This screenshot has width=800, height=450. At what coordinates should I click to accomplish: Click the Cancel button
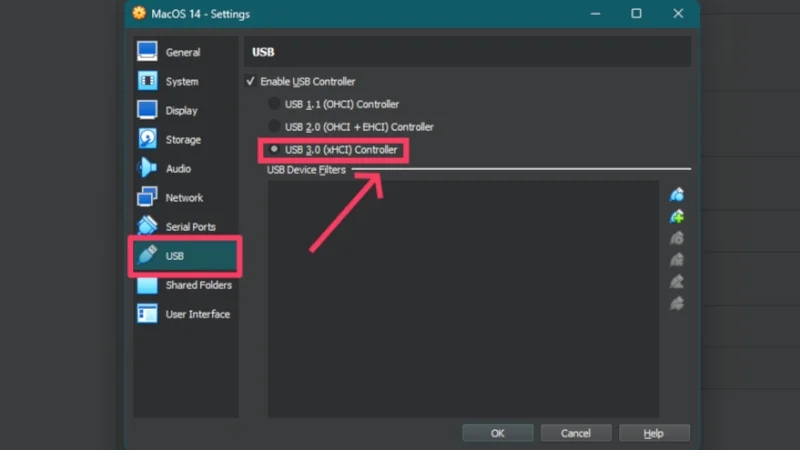575,433
